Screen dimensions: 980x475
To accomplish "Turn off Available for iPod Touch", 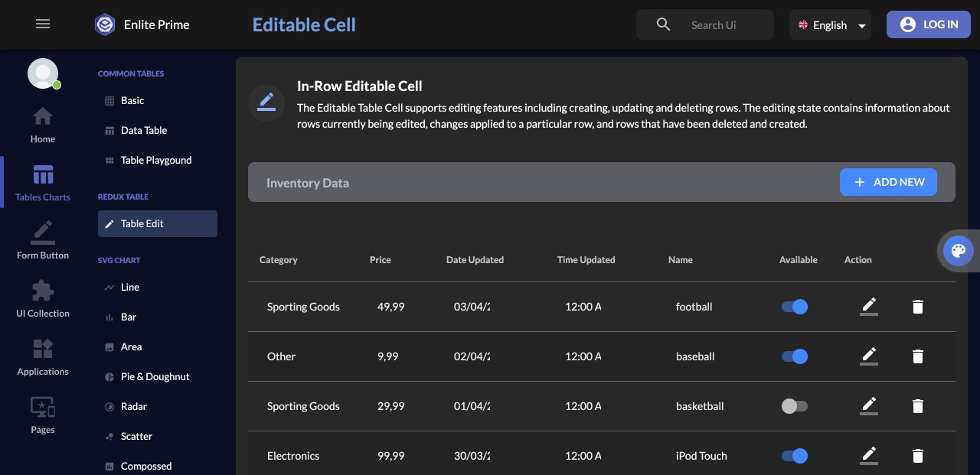I will click(795, 456).
